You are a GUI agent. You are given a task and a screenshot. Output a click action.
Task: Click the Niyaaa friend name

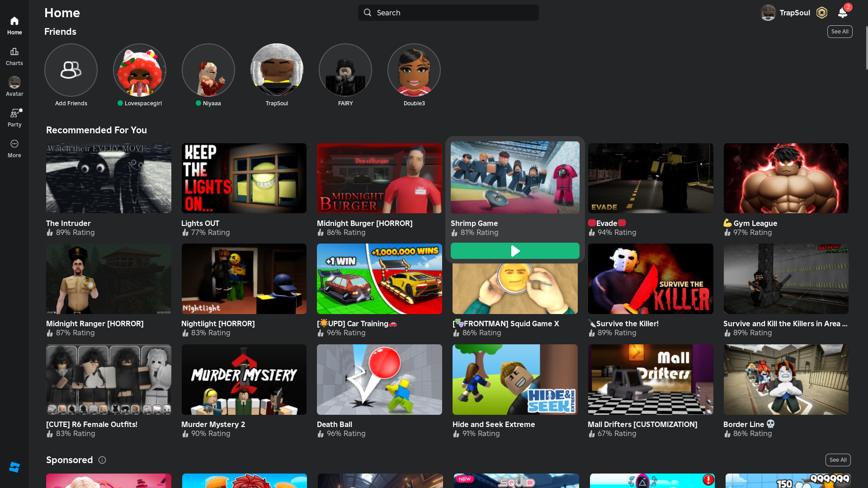click(212, 103)
